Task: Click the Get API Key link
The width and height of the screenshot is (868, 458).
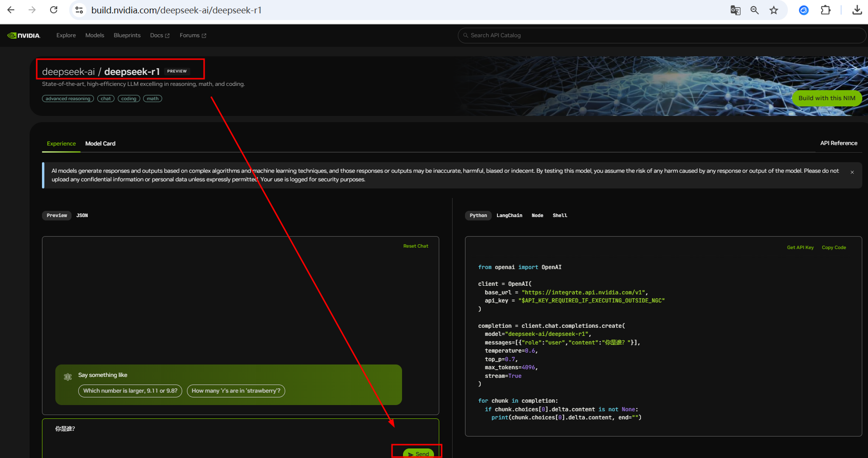Action: 800,247
